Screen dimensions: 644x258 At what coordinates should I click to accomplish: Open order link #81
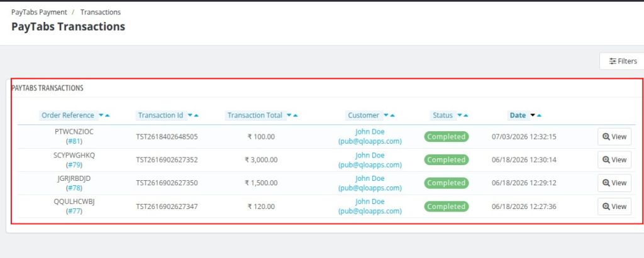(74, 141)
